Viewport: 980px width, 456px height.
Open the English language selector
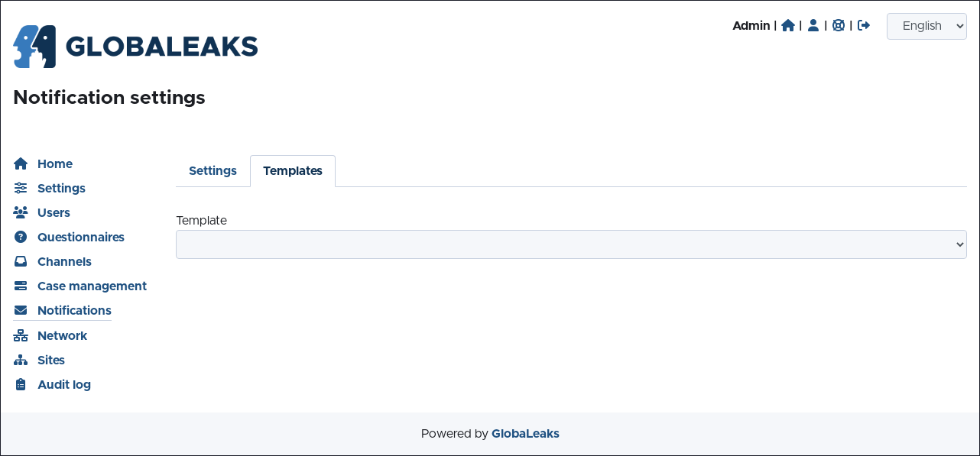[x=926, y=26]
